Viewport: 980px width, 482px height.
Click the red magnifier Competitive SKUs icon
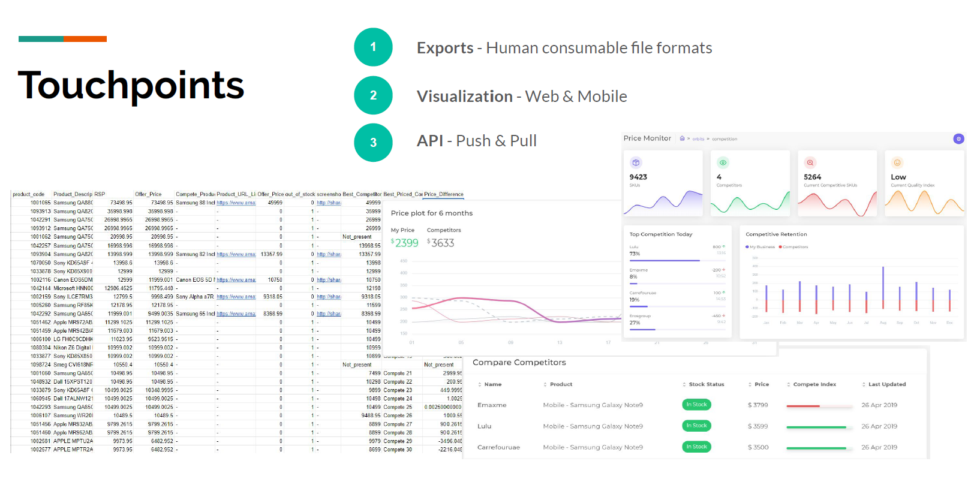click(810, 162)
